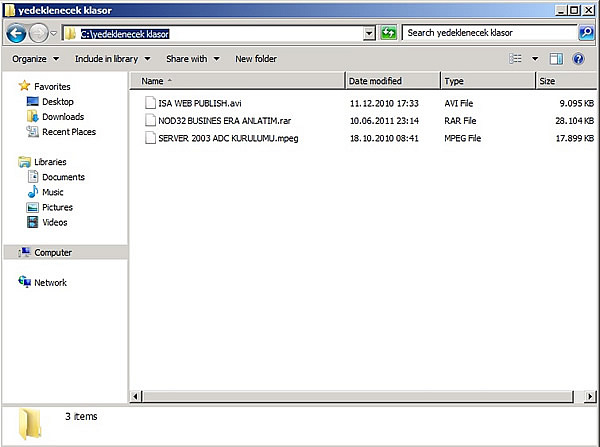Image resolution: width=600 pixels, height=447 pixels.
Task: Change your view using the view icon
Action: [515, 59]
